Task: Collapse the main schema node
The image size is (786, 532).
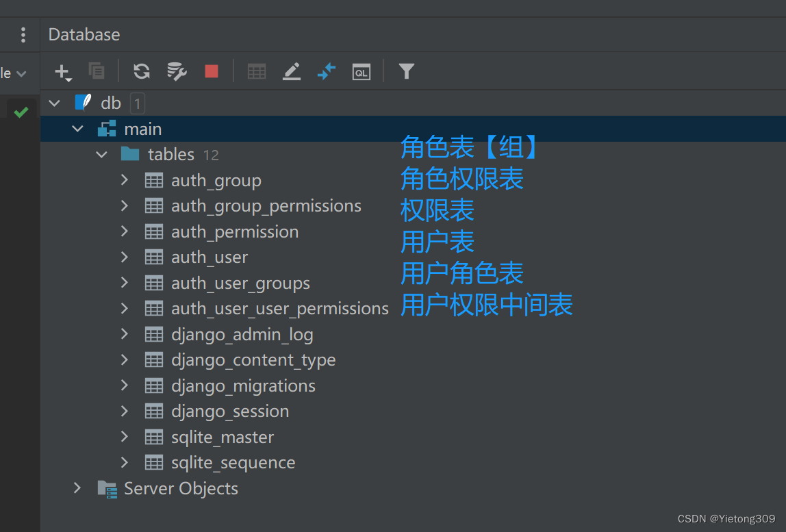Action: [77, 128]
